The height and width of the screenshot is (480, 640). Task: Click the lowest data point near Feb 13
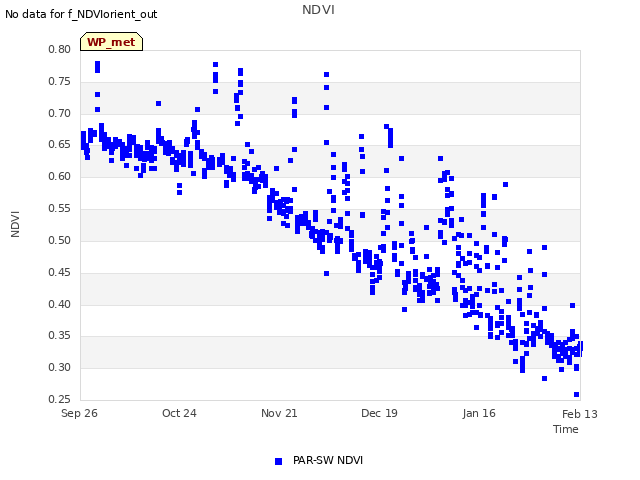tap(577, 394)
